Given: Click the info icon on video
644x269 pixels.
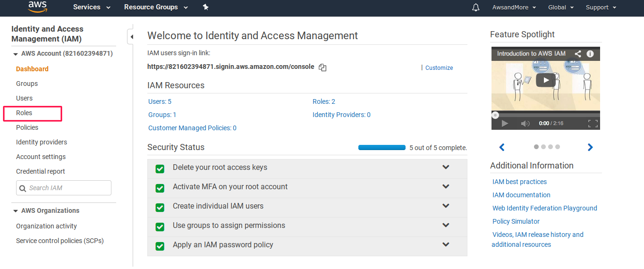Looking at the screenshot, I should click(590, 54).
